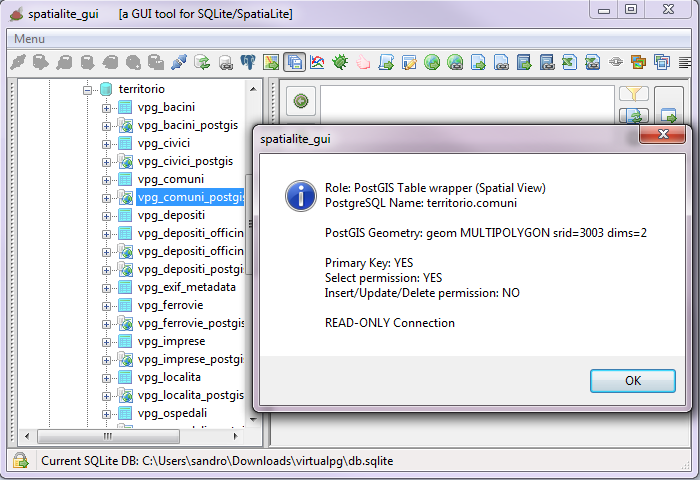Viewport: 700px width, 480px height.
Task: Click inside the SQL query input box
Action: tap(467, 104)
